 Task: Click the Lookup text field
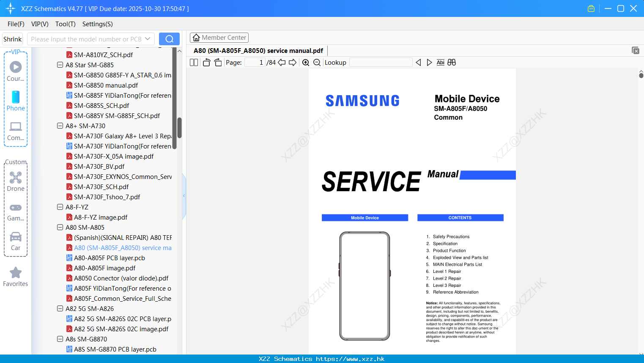(381, 62)
